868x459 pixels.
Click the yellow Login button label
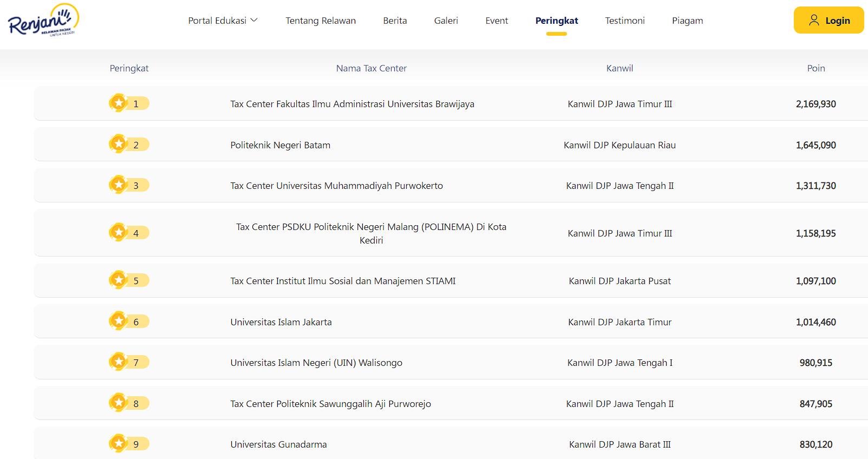pyautogui.click(x=838, y=21)
